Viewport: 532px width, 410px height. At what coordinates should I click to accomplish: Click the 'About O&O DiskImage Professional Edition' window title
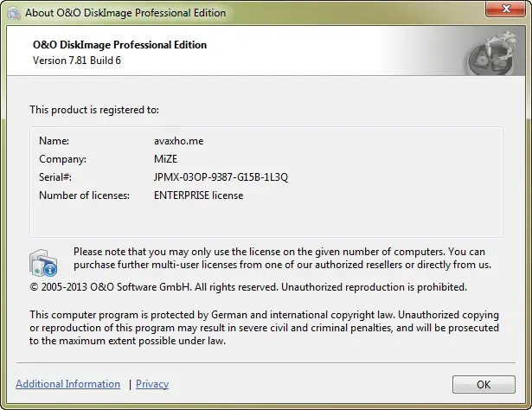coord(125,13)
